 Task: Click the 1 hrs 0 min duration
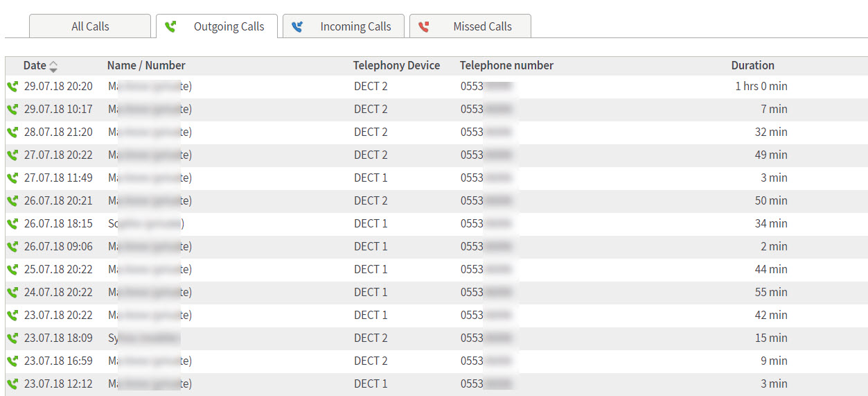click(x=761, y=87)
